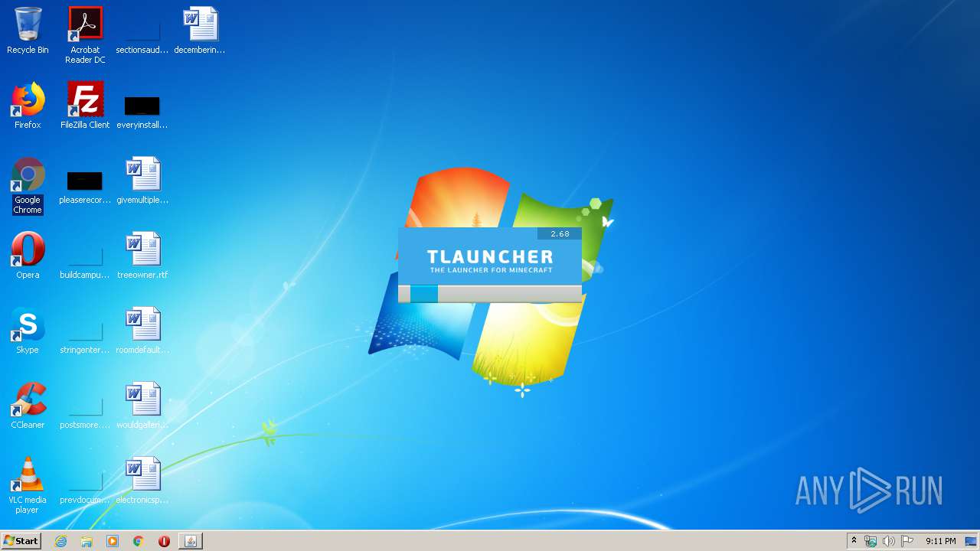Select Google Chrome desktop shortcut

pyautogui.click(x=28, y=186)
